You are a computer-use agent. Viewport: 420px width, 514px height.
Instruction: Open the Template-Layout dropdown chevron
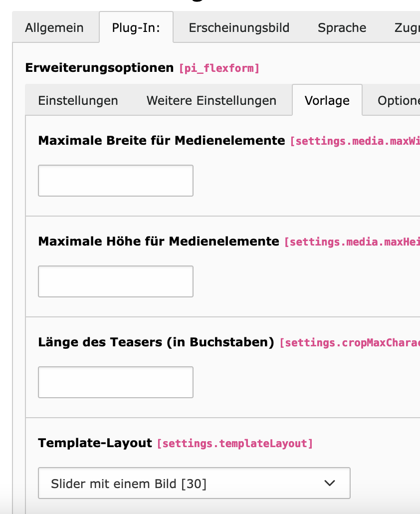[x=329, y=483]
